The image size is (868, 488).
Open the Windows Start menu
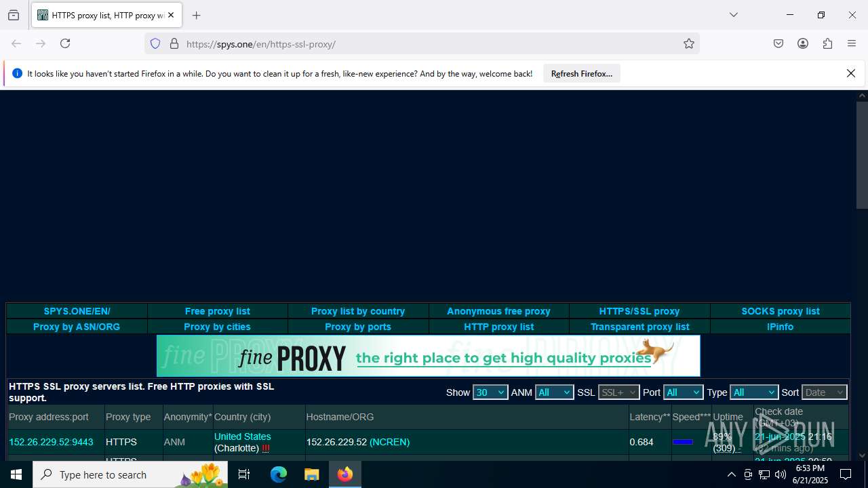tap(16, 474)
